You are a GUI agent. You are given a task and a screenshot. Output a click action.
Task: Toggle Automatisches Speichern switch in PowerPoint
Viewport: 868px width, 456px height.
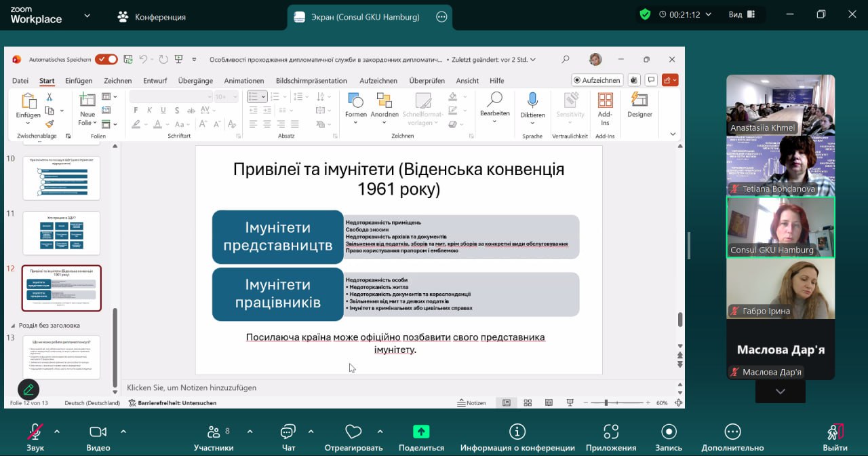pyautogui.click(x=106, y=60)
